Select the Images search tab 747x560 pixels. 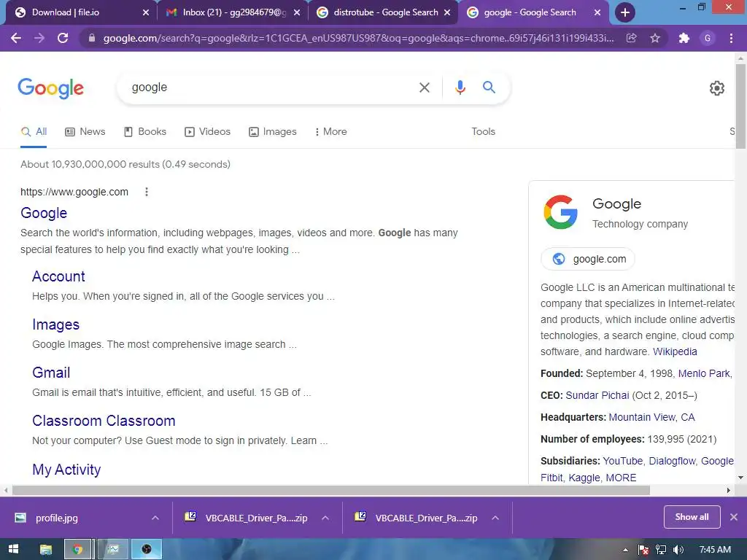pyautogui.click(x=273, y=131)
